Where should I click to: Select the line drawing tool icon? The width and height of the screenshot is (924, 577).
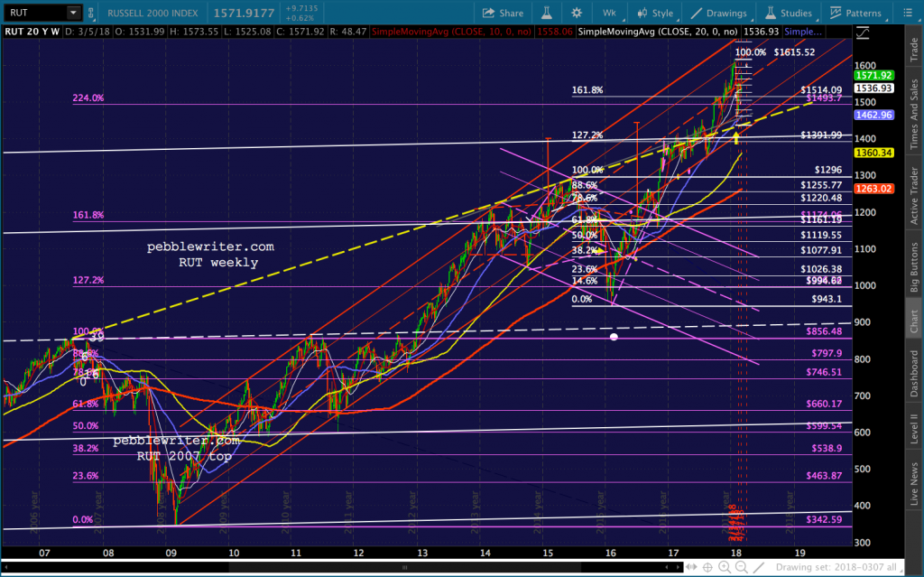pyautogui.click(x=758, y=567)
